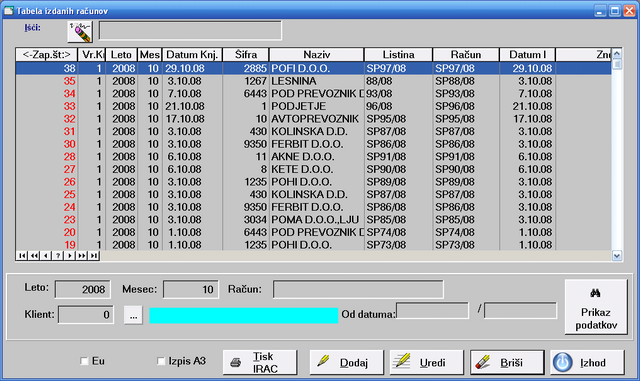Click the cyan client name box
Image resolution: width=640 pixels, height=381 pixels.
tap(244, 316)
